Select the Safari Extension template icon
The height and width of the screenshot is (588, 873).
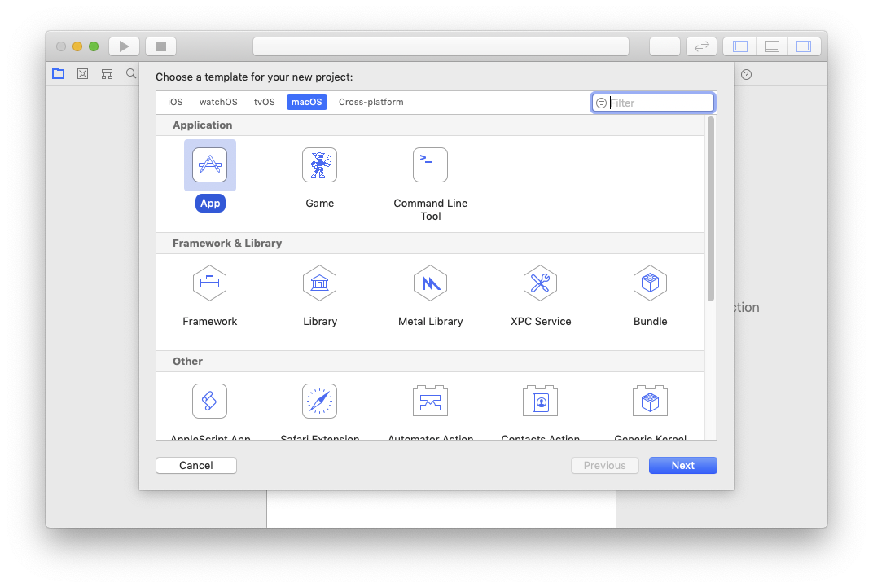[x=319, y=402]
